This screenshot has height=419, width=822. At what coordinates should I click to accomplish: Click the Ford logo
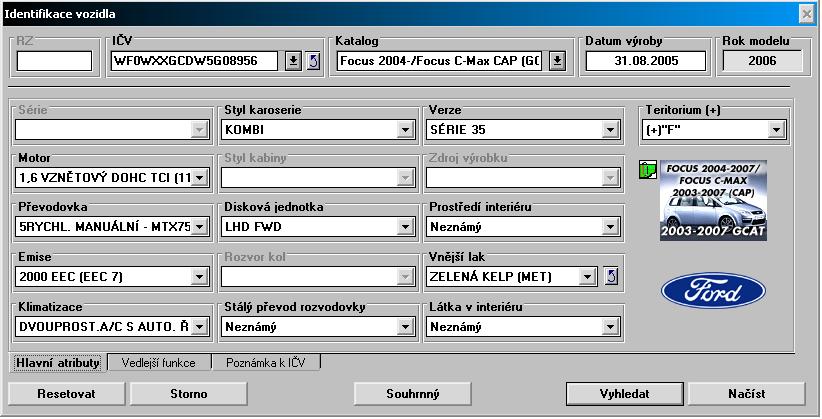[713, 291]
